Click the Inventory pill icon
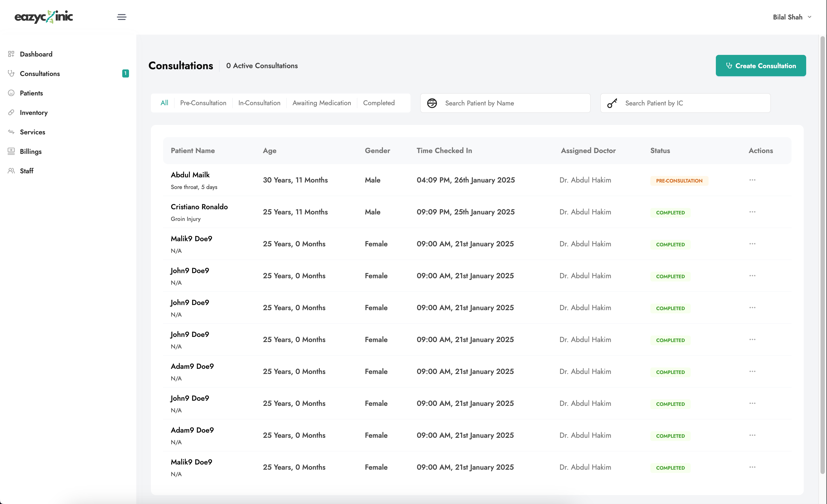827x504 pixels. 11,112
